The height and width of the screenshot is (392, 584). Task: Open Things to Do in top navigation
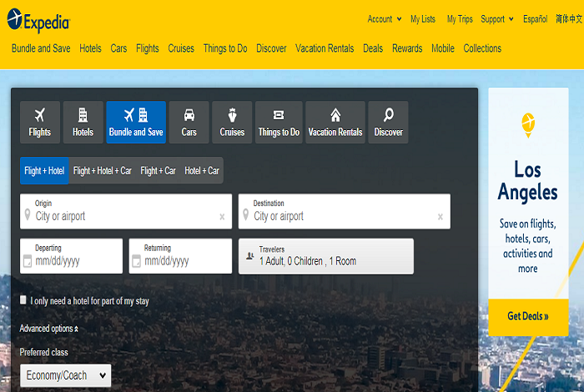coord(225,48)
